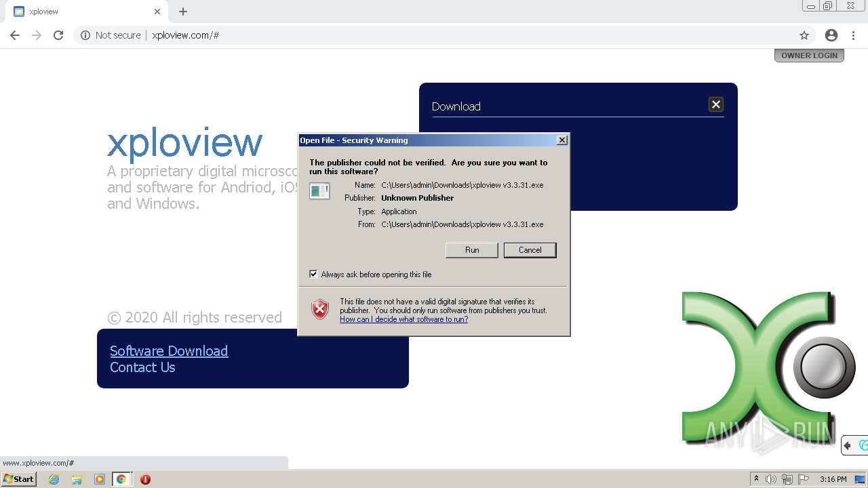This screenshot has width=868, height=488.
Task: Open network status tray icon
Action: pyautogui.click(x=787, y=479)
